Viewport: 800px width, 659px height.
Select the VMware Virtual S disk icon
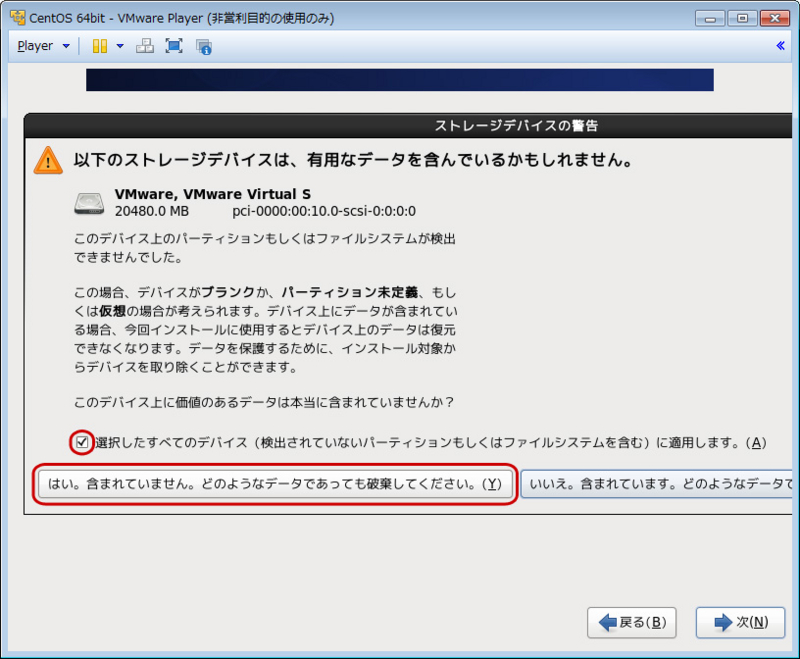point(89,201)
